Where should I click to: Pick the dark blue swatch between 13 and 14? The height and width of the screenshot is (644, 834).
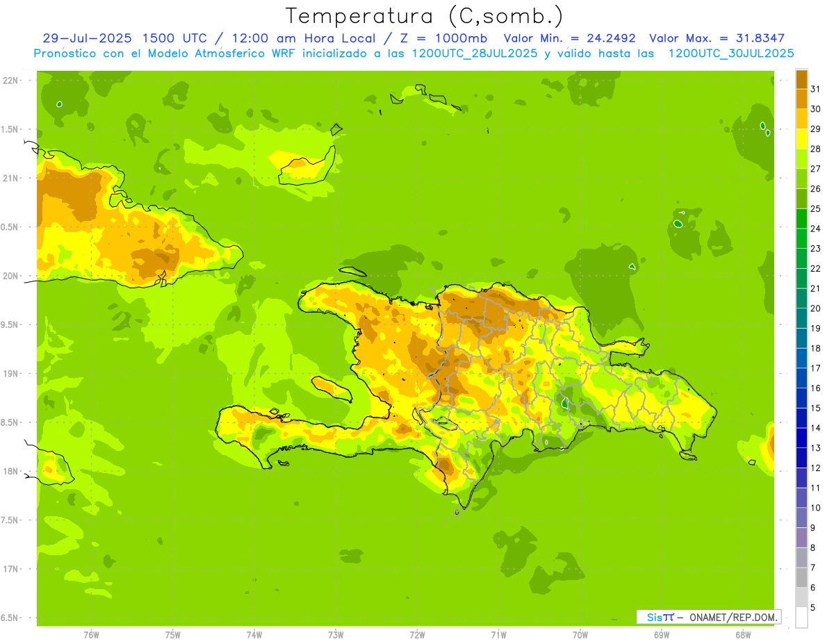coord(801,438)
